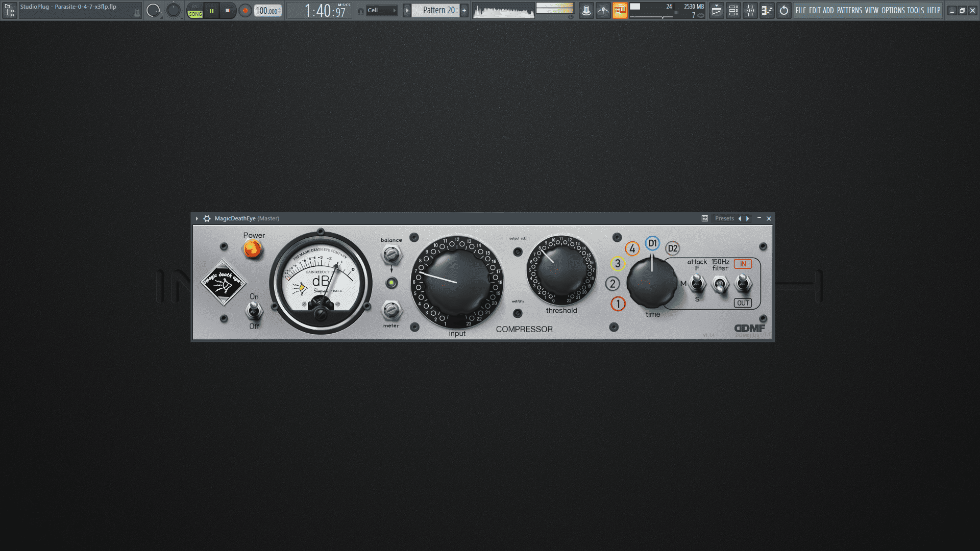Open MagicDeathEye plugin settings gear
The height and width of the screenshot is (551, 980).
click(x=207, y=218)
